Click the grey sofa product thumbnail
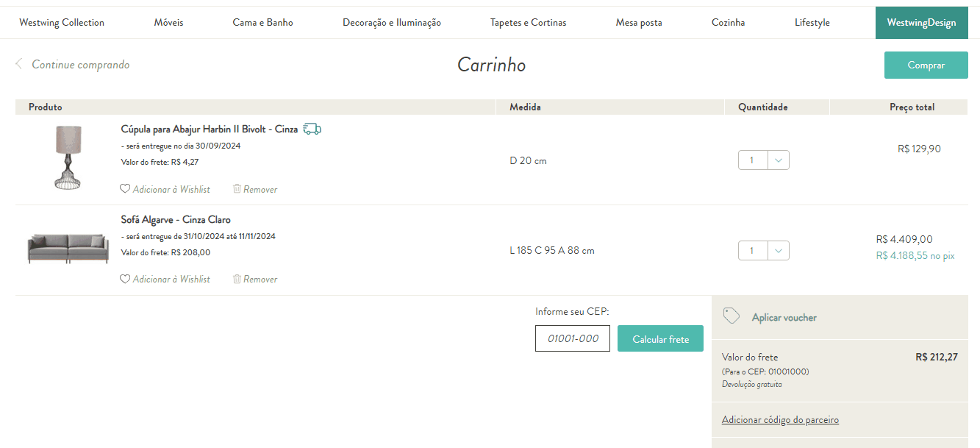 68,249
